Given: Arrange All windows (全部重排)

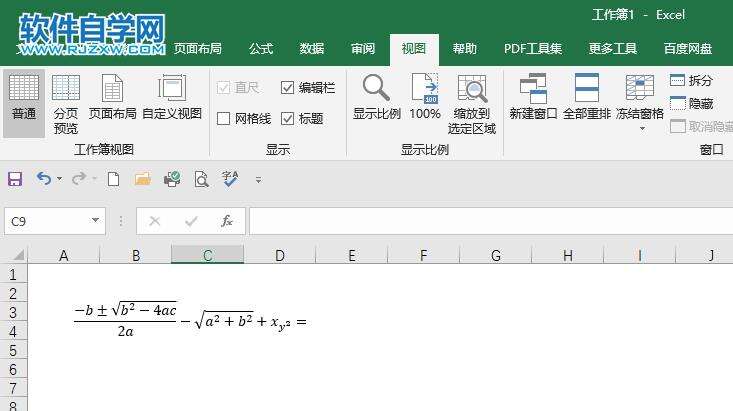Looking at the screenshot, I should pyautogui.click(x=587, y=97).
